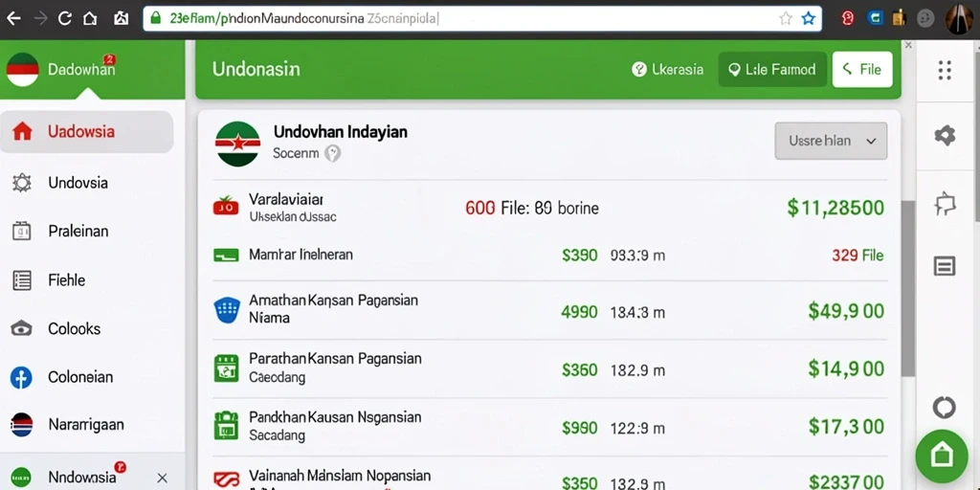The height and width of the screenshot is (490, 980).
Task: Open the red extension icon in toolbar
Action: [848, 18]
